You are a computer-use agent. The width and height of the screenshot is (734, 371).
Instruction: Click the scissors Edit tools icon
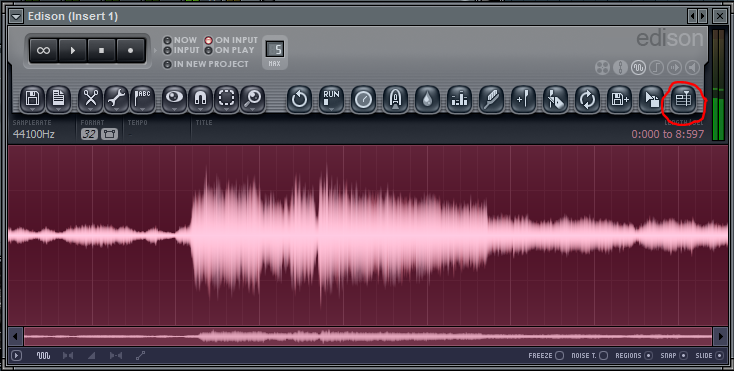(x=90, y=99)
